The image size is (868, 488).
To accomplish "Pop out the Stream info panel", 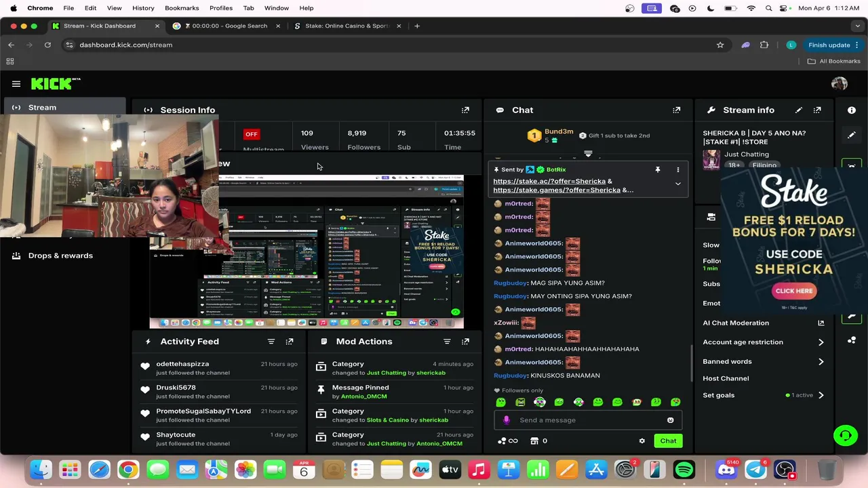I will pos(817,110).
